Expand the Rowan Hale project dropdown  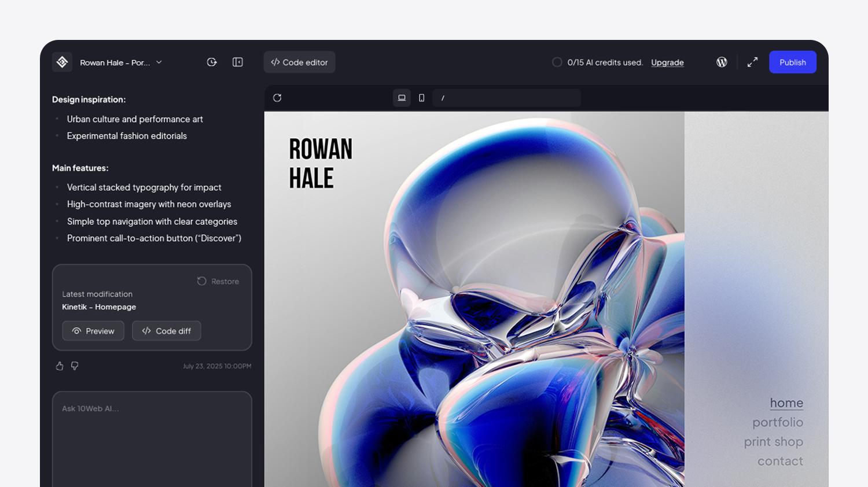coord(159,62)
